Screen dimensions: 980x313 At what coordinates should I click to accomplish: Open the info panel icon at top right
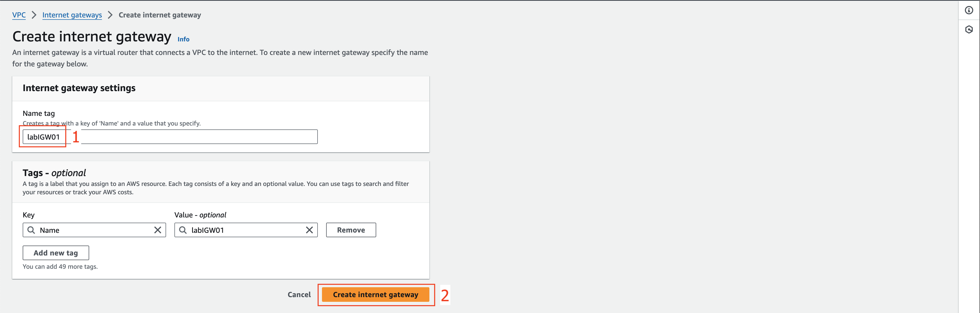click(969, 10)
